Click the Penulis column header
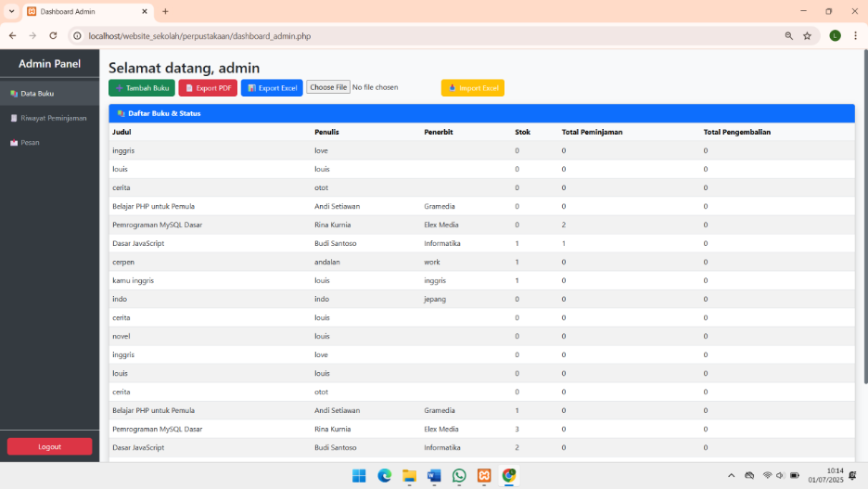This screenshot has width=868, height=489. (326, 132)
